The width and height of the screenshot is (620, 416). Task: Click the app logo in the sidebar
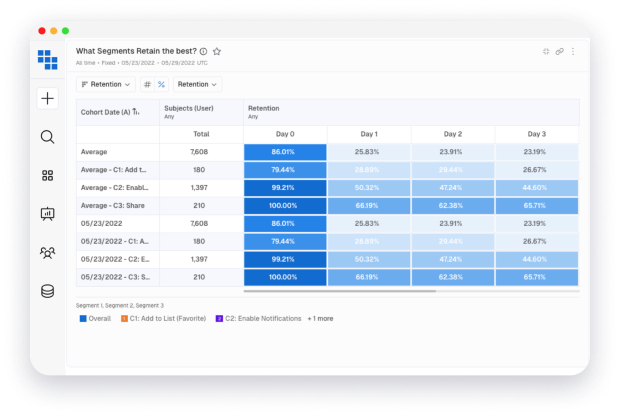[x=48, y=59]
